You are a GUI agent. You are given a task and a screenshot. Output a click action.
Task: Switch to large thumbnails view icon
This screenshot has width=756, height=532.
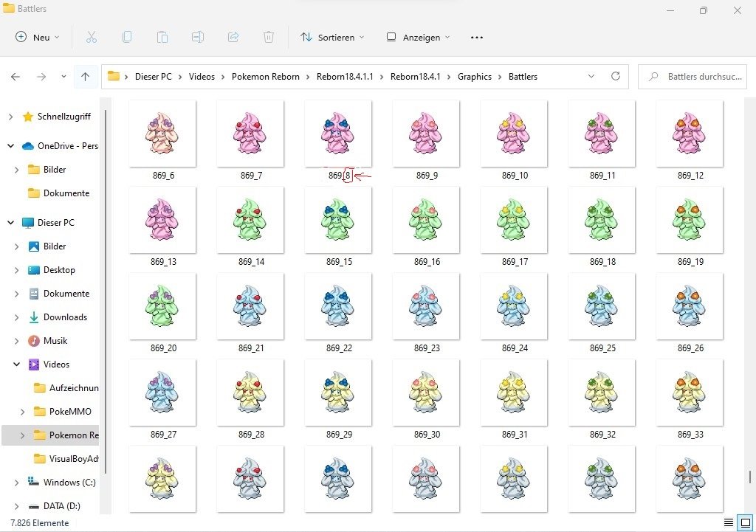[x=746, y=523]
